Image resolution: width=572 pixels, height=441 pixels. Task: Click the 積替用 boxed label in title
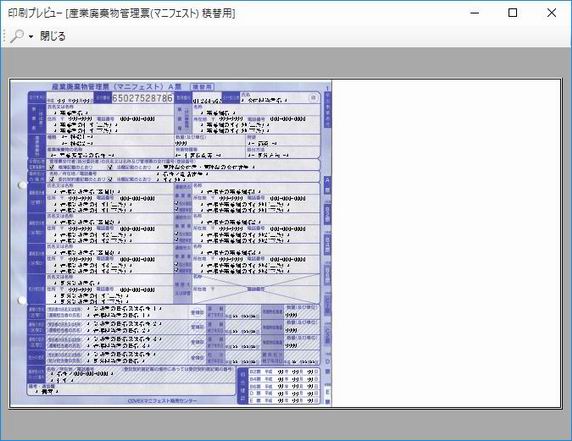[202, 87]
